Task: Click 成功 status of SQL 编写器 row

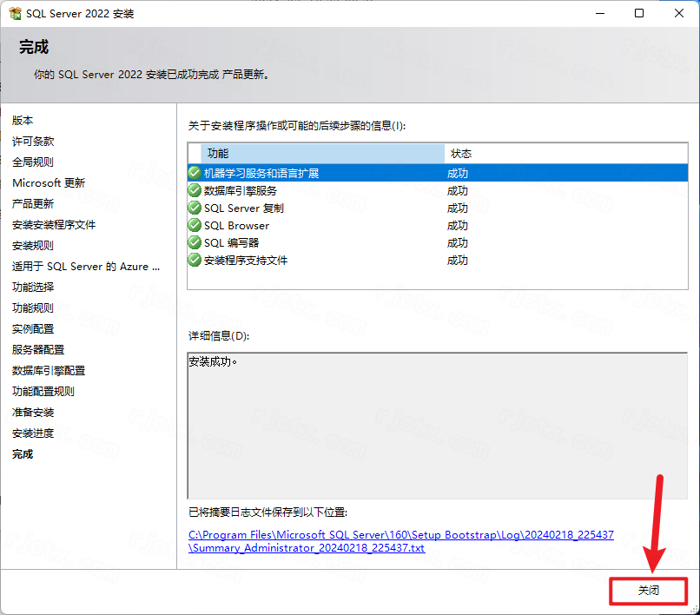Action: [458, 243]
